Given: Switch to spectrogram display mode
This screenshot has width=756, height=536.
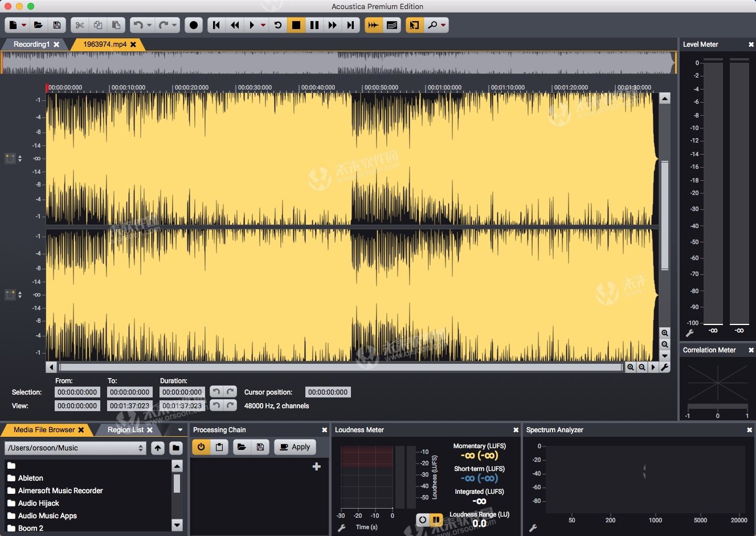Looking at the screenshot, I should (392, 25).
